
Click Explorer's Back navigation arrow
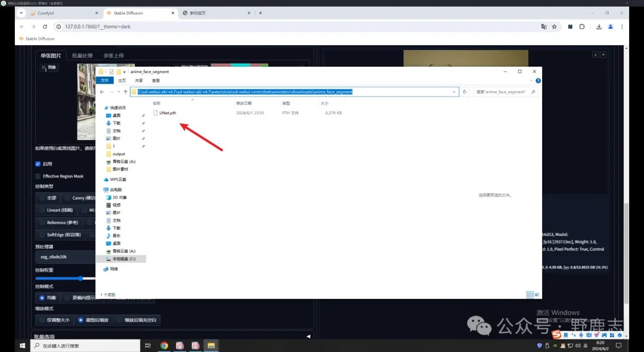tap(102, 92)
